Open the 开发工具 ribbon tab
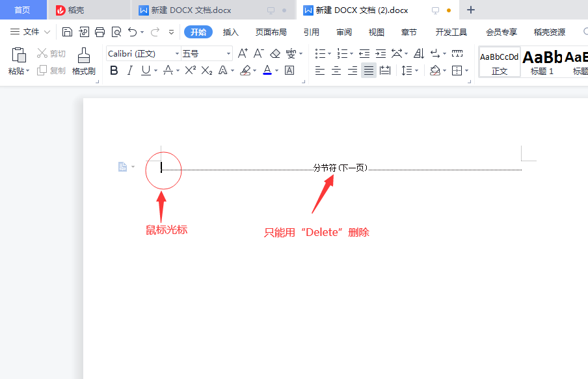 [x=451, y=33]
